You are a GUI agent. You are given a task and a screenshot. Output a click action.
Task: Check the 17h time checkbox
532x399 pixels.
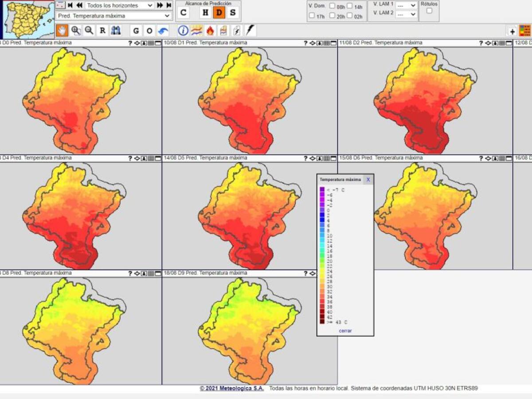(x=312, y=16)
